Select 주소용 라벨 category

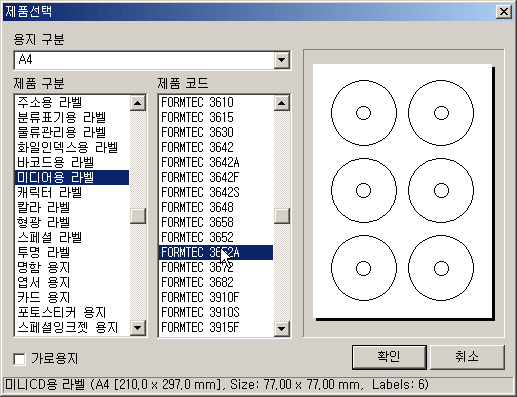72,102
